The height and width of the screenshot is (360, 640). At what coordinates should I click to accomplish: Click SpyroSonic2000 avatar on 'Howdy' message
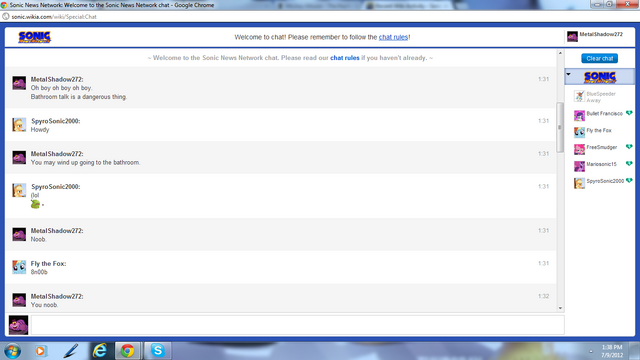pos(19,124)
